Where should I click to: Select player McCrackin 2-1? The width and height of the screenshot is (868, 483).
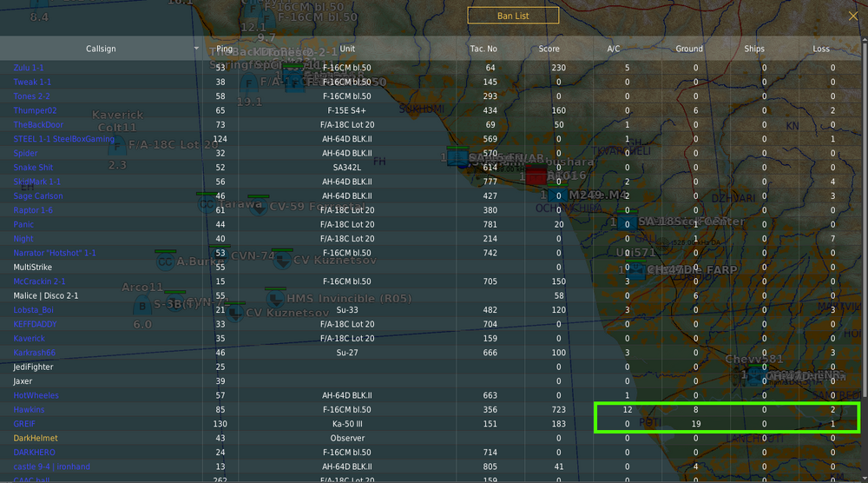pyautogui.click(x=39, y=281)
